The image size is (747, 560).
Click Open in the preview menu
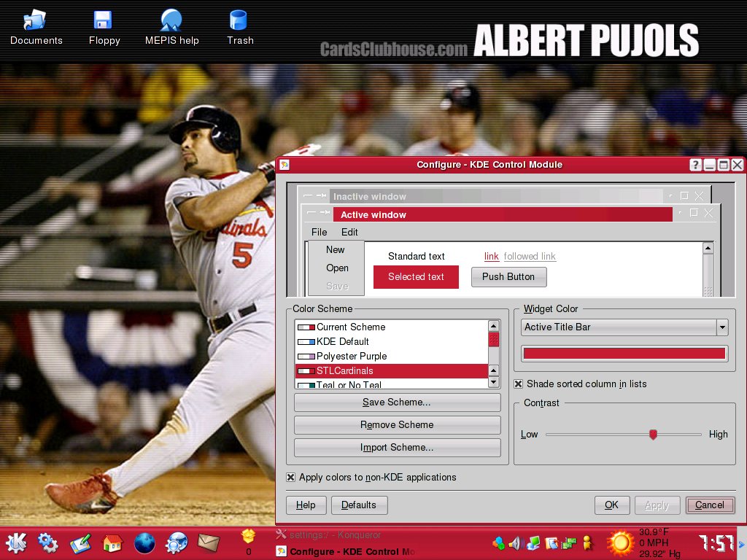point(337,268)
